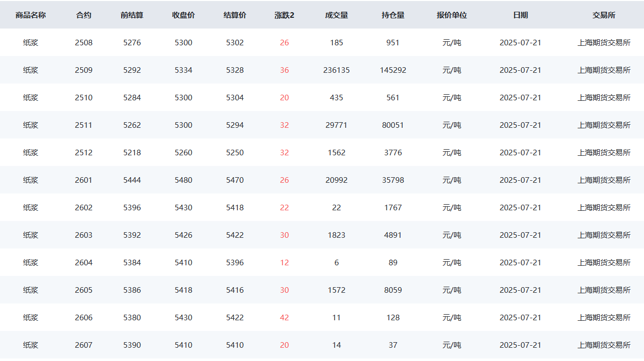Click 纸浆 in the 2607 contract row

pos(31,345)
